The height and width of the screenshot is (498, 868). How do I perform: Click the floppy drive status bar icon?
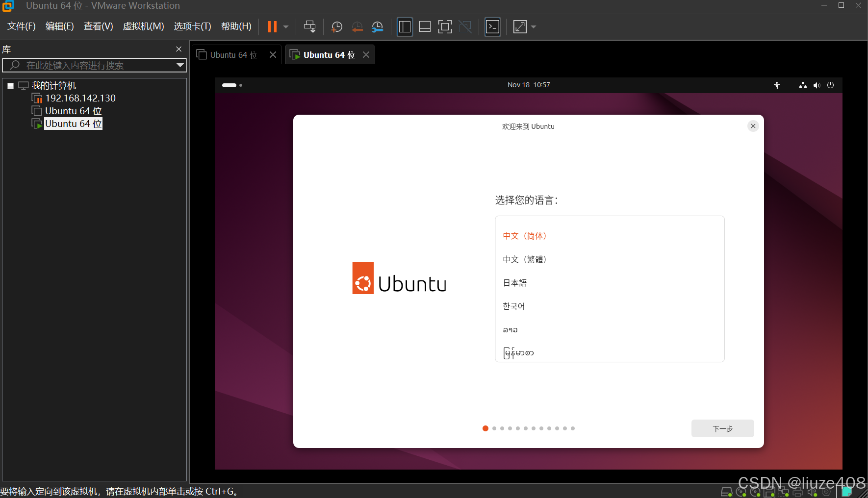pos(769,492)
